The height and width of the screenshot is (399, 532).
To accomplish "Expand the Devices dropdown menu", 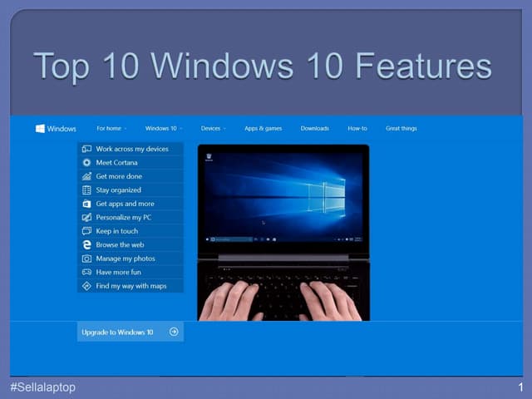I will 213,129.
